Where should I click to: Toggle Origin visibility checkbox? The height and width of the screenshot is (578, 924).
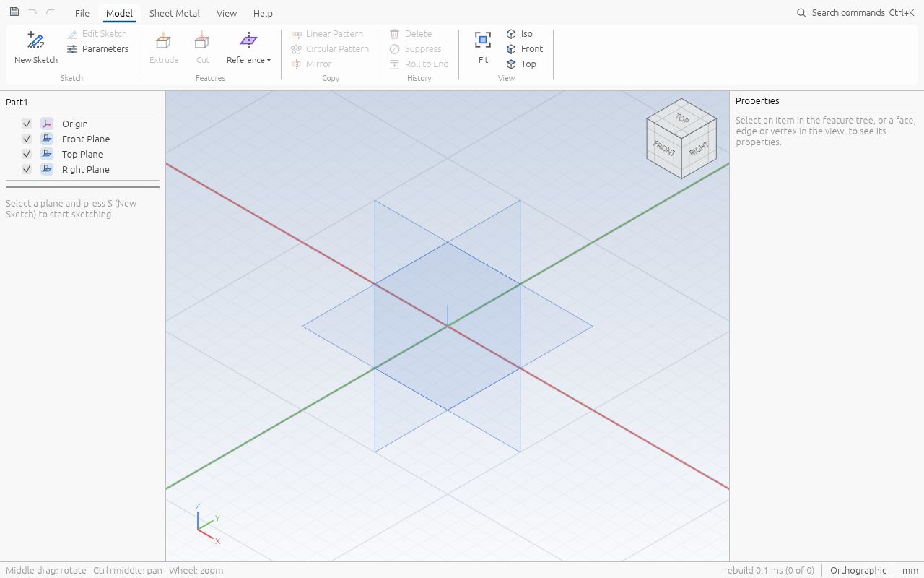pyautogui.click(x=27, y=124)
